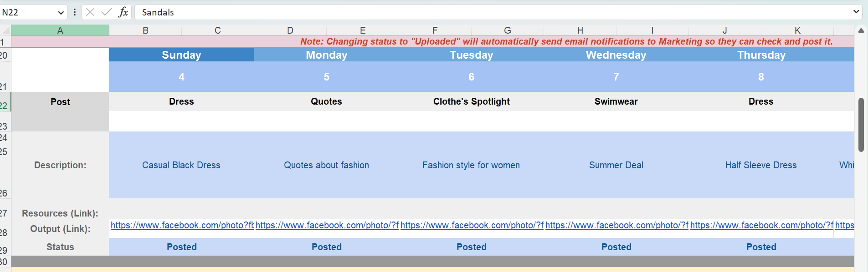The height and width of the screenshot is (272, 868).
Task: Click the Resources (Link): label
Action: click(x=60, y=213)
